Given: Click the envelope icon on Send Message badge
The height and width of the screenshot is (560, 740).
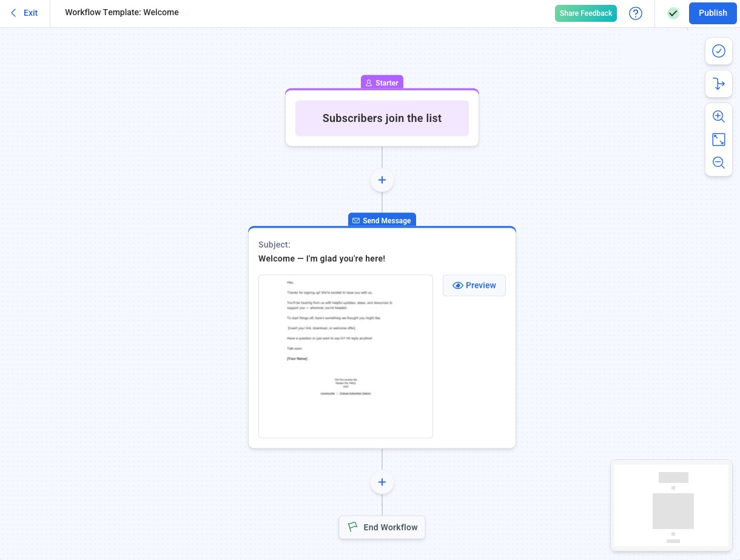Looking at the screenshot, I should click(356, 220).
